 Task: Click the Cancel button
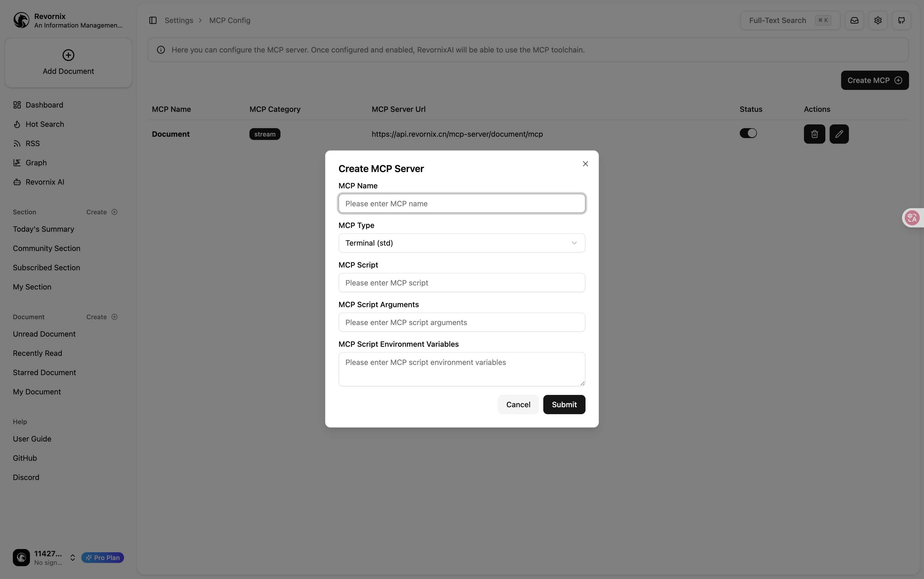[518, 404]
